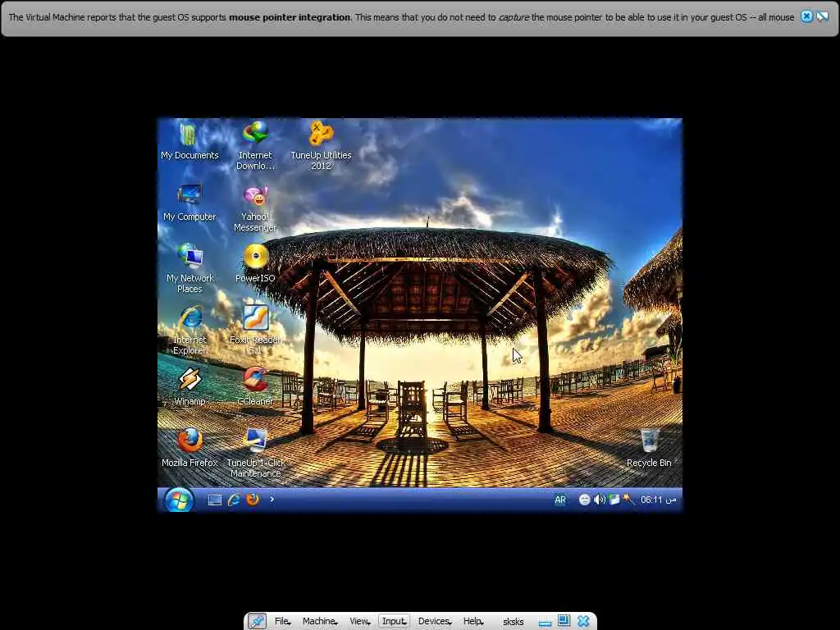
Task: Launch Internet Explorer desktop shortcut
Action: click(189, 330)
